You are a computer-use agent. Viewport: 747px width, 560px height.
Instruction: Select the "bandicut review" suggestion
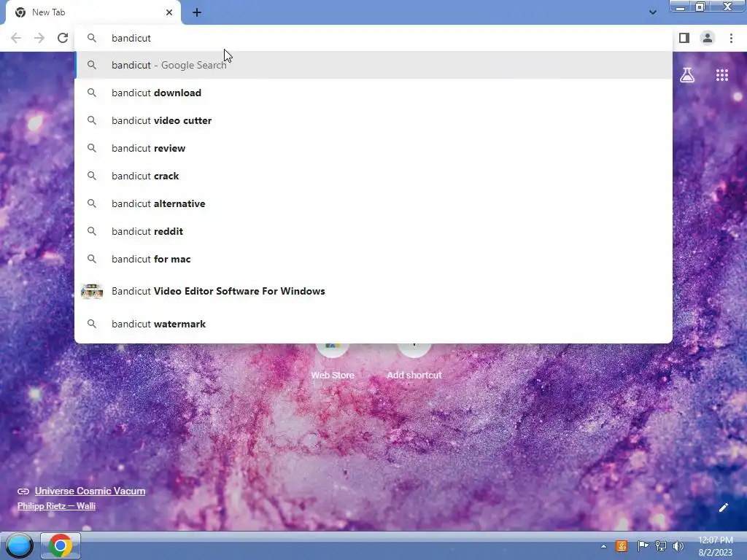pyautogui.click(x=373, y=148)
